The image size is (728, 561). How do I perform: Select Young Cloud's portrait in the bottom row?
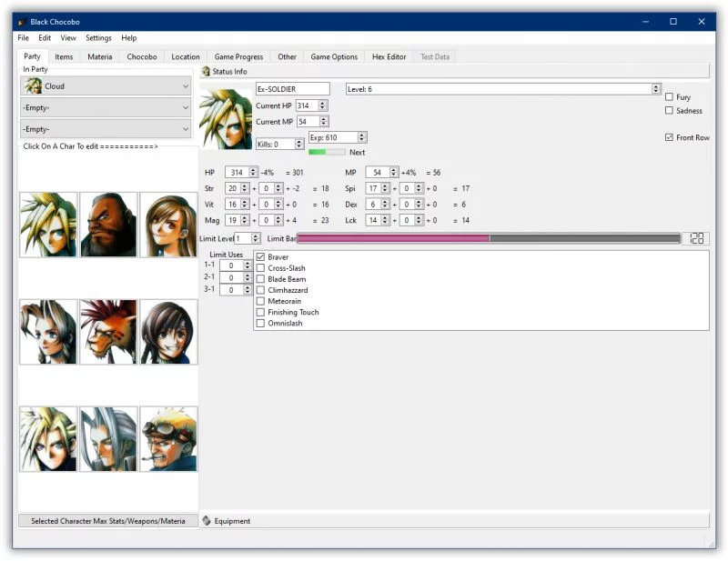pos(48,439)
